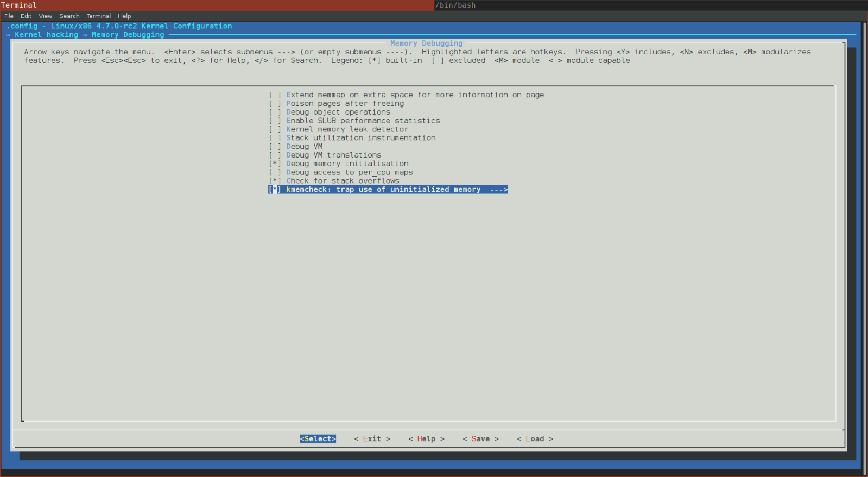The width and height of the screenshot is (868, 477).
Task: Enable 'Stack utilization instrumentation' checkbox
Action: tap(275, 138)
